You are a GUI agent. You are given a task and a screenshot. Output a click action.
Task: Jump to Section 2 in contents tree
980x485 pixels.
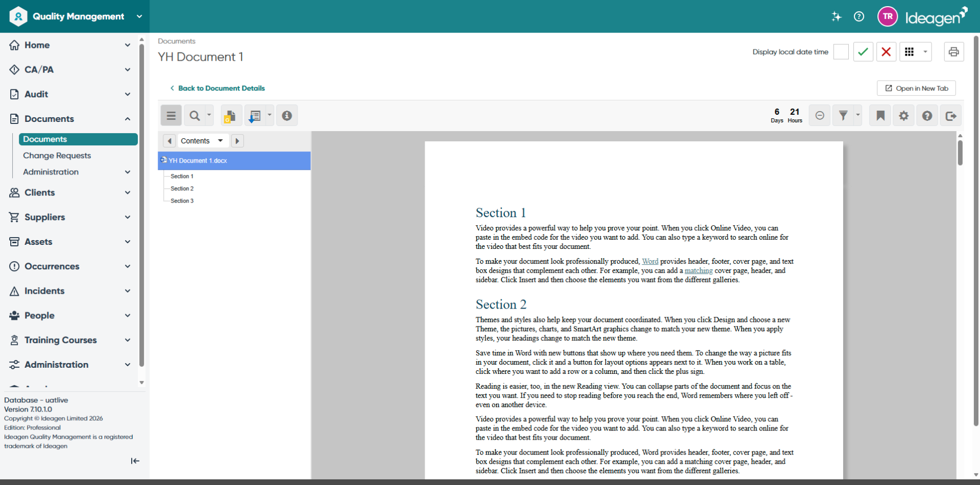click(182, 189)
